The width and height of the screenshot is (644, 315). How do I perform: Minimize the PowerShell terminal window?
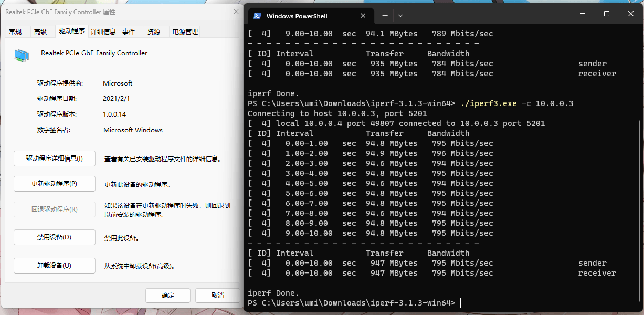pos(582,14)
